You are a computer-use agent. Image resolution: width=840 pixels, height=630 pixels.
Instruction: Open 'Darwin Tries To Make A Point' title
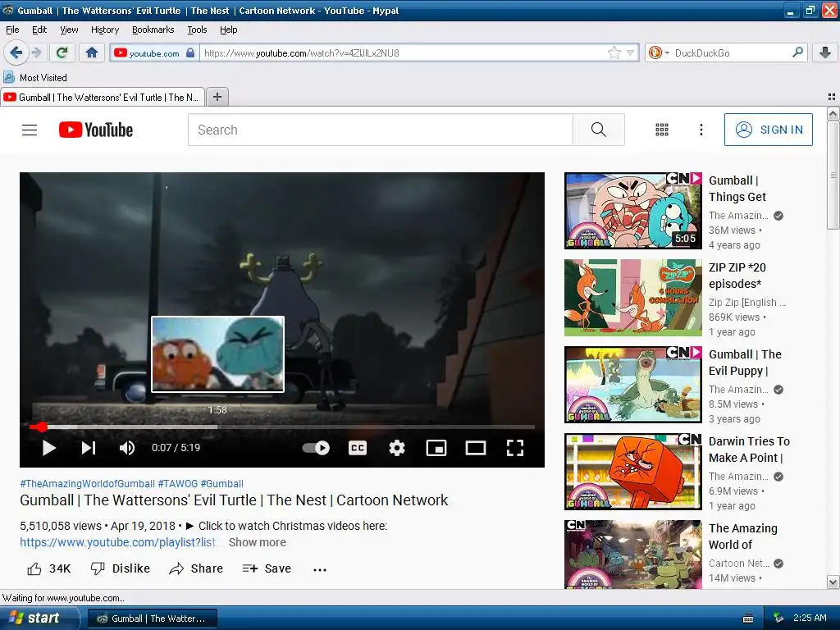749,450
